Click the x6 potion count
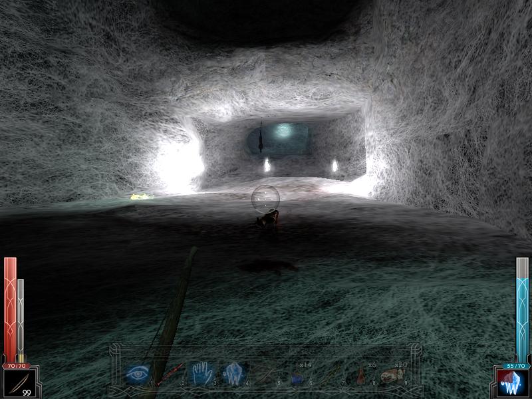Image resolution: width=532 pixels, height=399 pixels. [x=372, y=365]
